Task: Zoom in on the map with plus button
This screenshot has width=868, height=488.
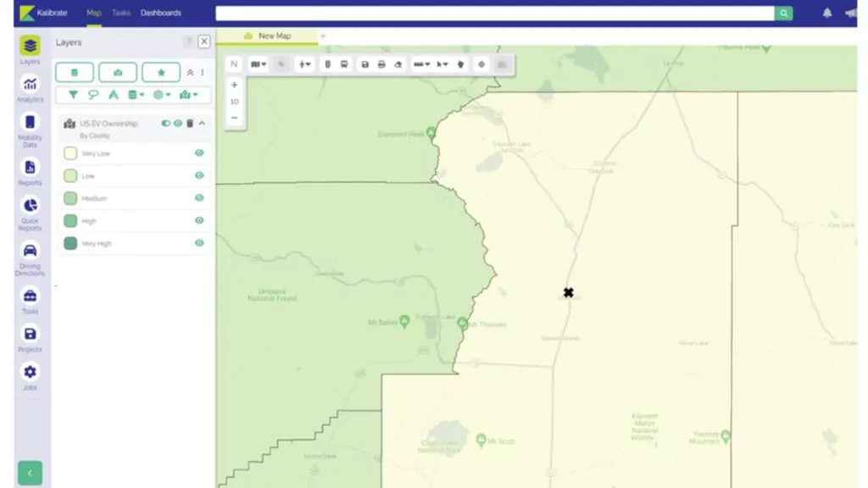Action: coord(235,85)
